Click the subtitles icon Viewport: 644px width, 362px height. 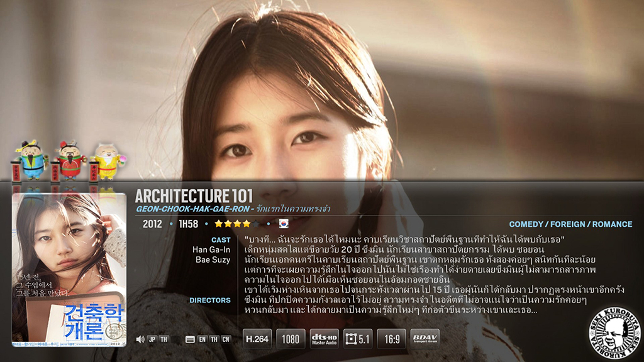(x=190, y=339)
